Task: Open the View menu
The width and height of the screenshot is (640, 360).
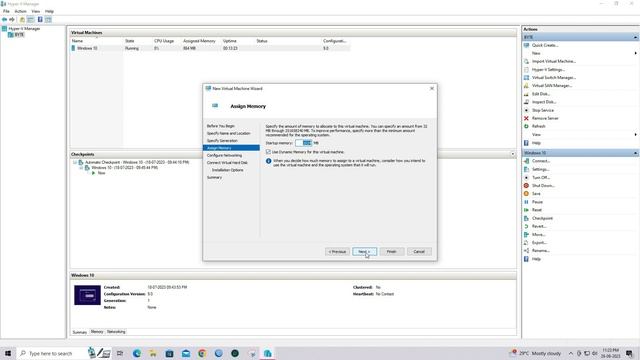Action: [36, 11]
